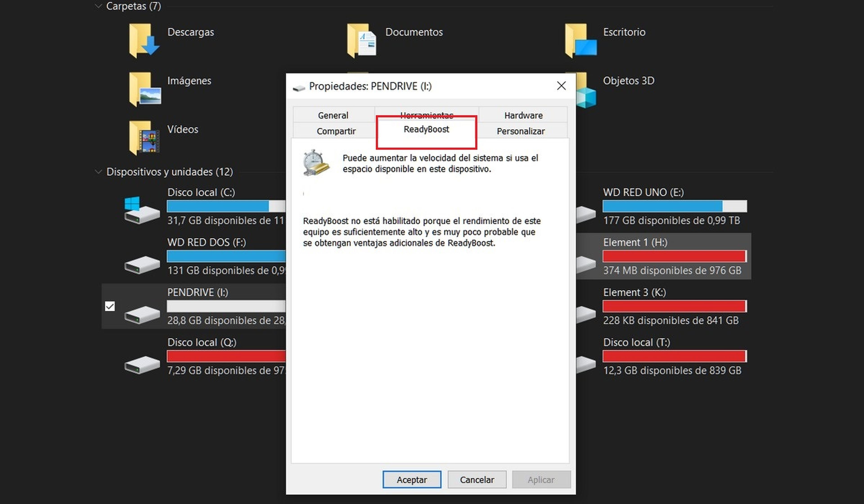This screenshot has width=864, height=504.
Task: Open the Vídeos folder icon
Action: pos(144,138)
